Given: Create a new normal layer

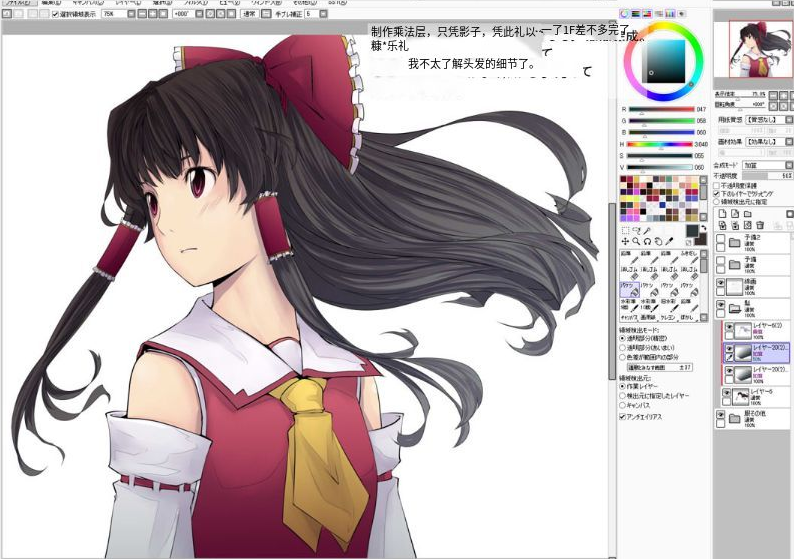Looking at the screenshot, I should (x=723, y=214).
